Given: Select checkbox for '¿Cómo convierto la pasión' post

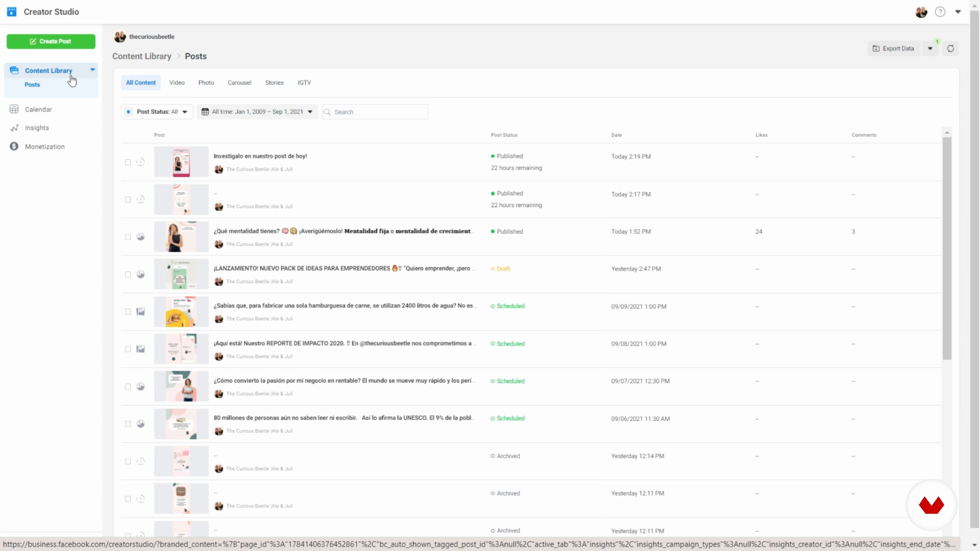Looking at the screenshot, I should 128,387.
